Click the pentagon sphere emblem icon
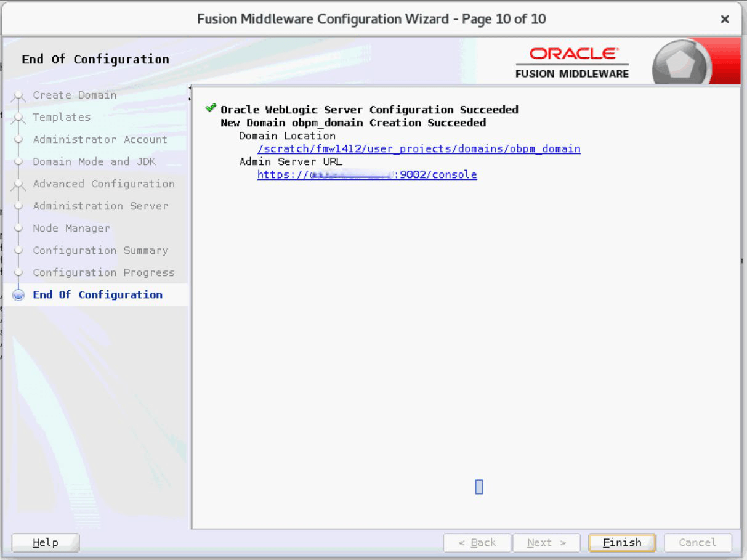The height and width of the screenshot is (560, 747). pyautogui.click(x=681, y=62)
